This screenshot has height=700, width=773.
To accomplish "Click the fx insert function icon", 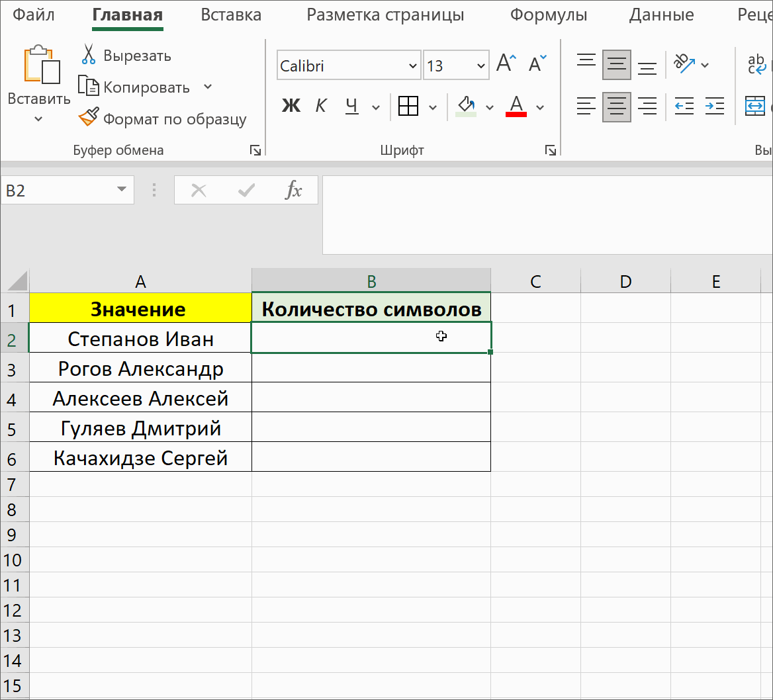I will (x=293, y=190).
